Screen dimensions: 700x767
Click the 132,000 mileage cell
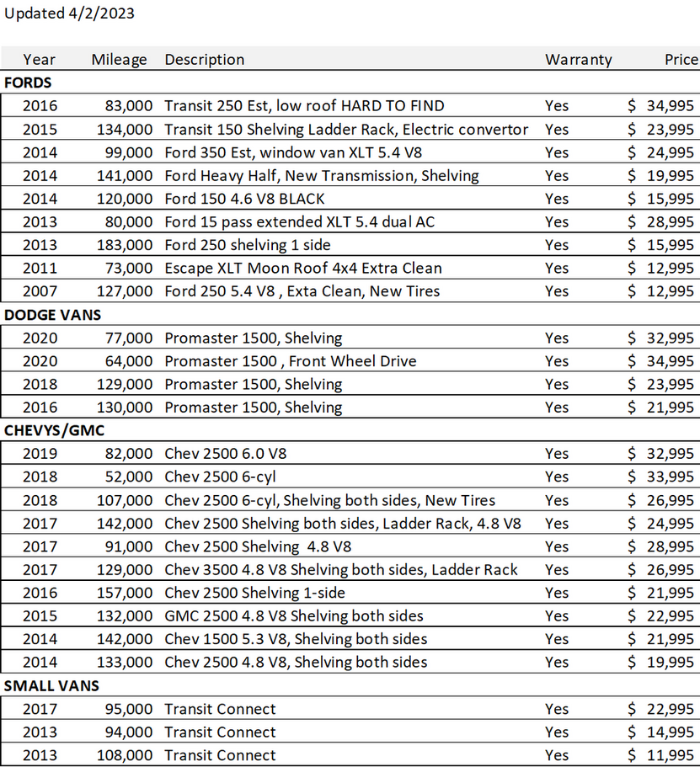pos(125,615)
